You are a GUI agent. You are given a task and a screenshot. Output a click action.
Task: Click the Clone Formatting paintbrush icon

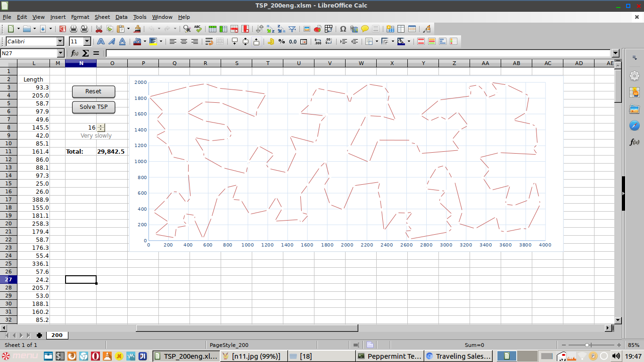(137, 29)
